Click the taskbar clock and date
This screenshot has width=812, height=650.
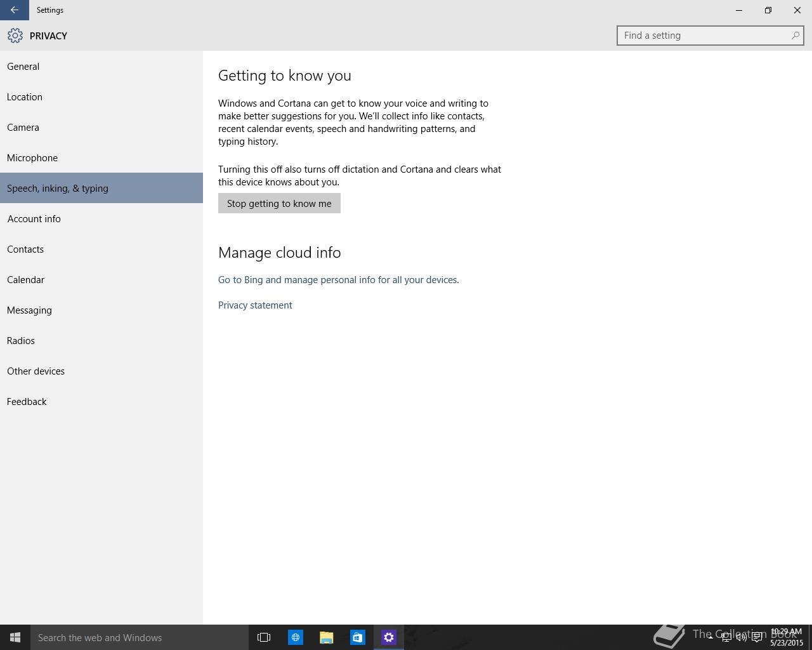point(787,637)
